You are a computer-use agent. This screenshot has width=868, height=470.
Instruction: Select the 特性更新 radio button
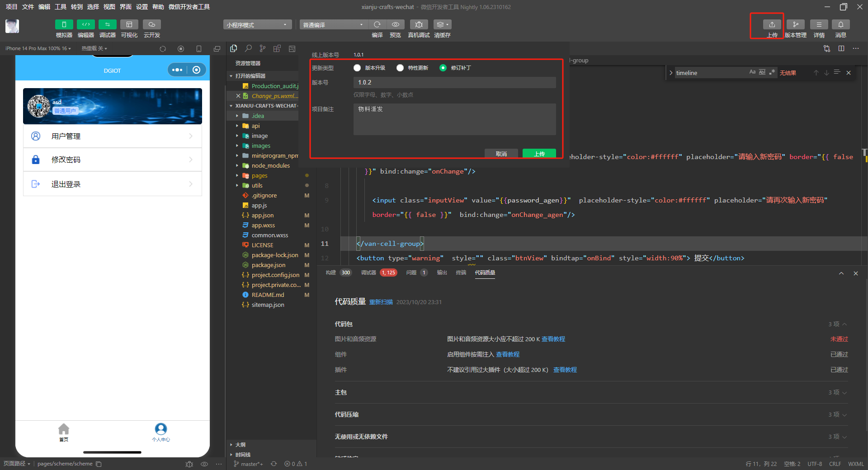(x=400, y=68)
